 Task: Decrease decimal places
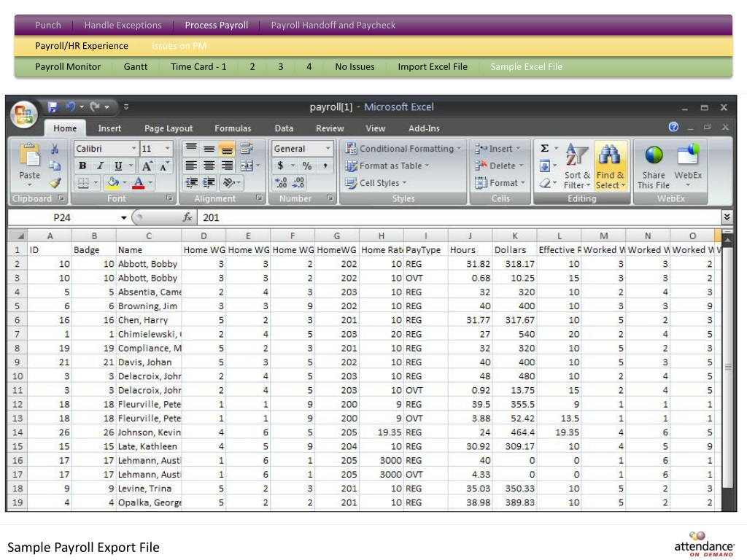(x=298, y=183)
